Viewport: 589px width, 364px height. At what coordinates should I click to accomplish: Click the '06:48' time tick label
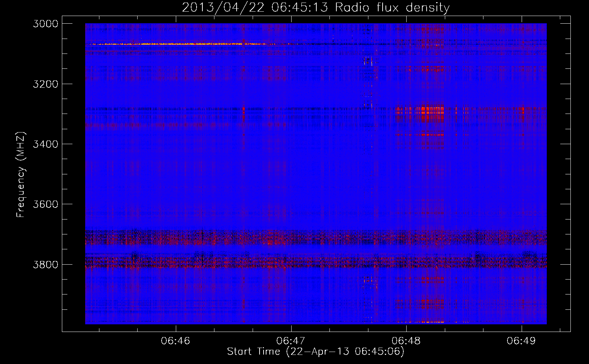pyautogui.click(x=406, y=341)
